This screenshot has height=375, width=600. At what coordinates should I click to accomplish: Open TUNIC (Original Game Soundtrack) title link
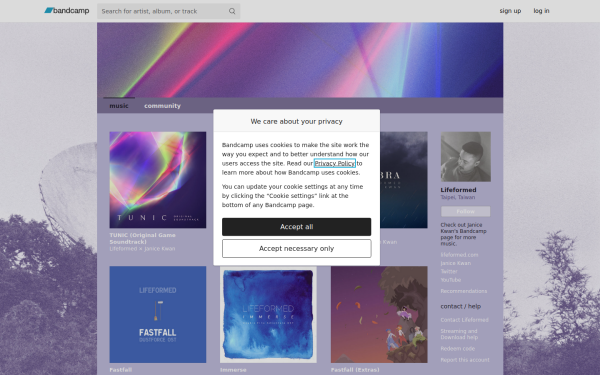pyautogui.click(x=142, y=238)
